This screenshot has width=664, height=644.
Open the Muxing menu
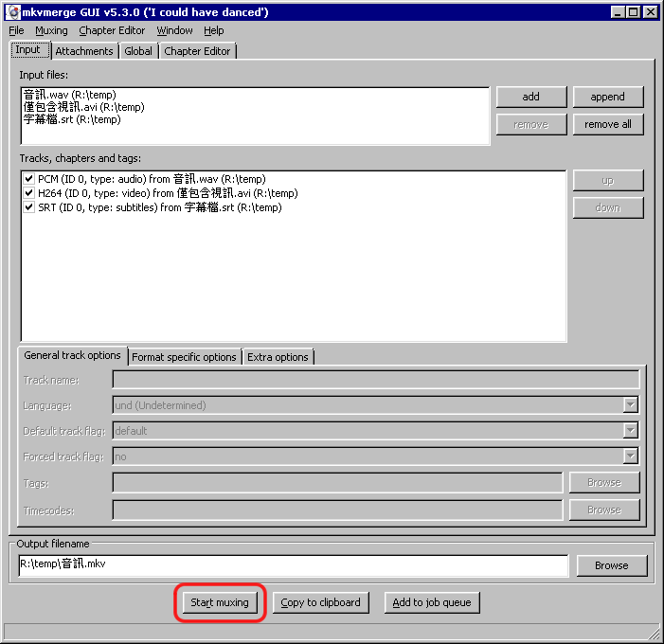[51, 31]
